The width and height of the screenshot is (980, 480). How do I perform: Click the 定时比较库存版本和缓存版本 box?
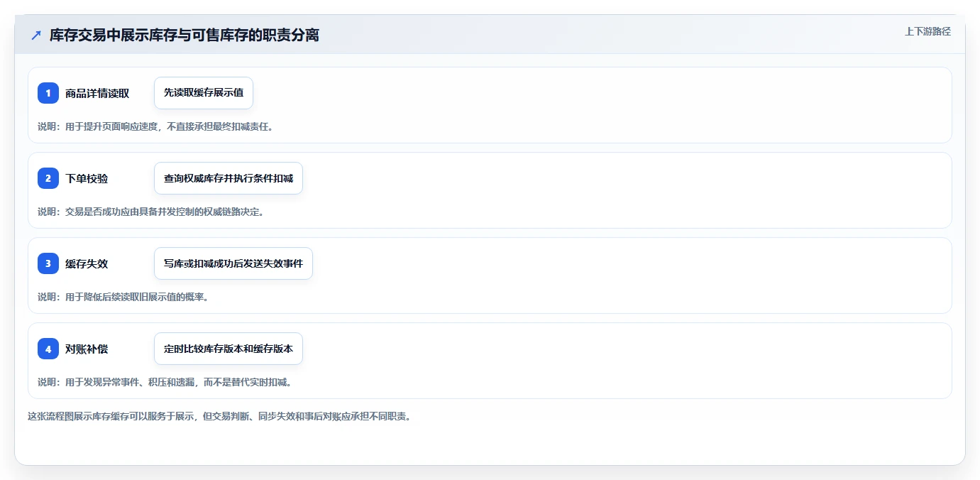tap(229, 349)
